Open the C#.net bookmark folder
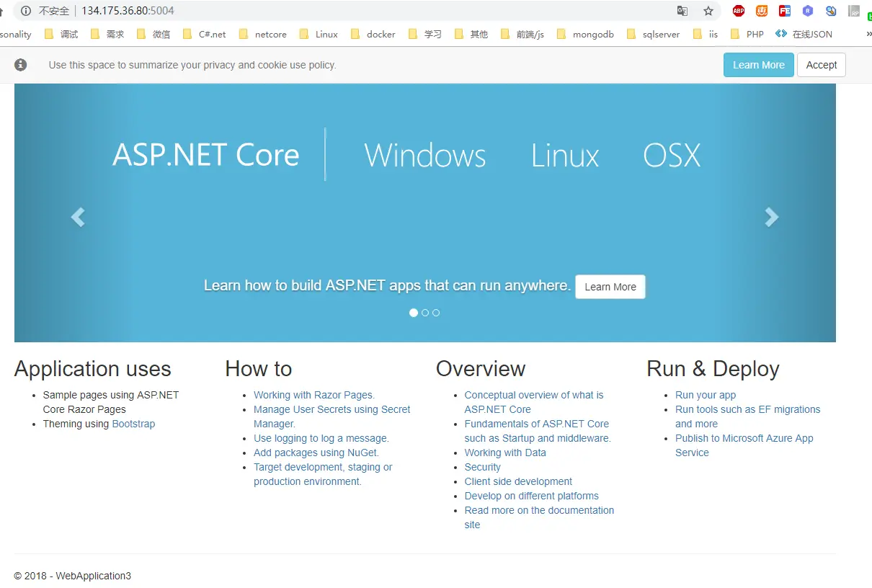Screen dimensions: 872x588 pyautogui.click(x=204, y=34)
